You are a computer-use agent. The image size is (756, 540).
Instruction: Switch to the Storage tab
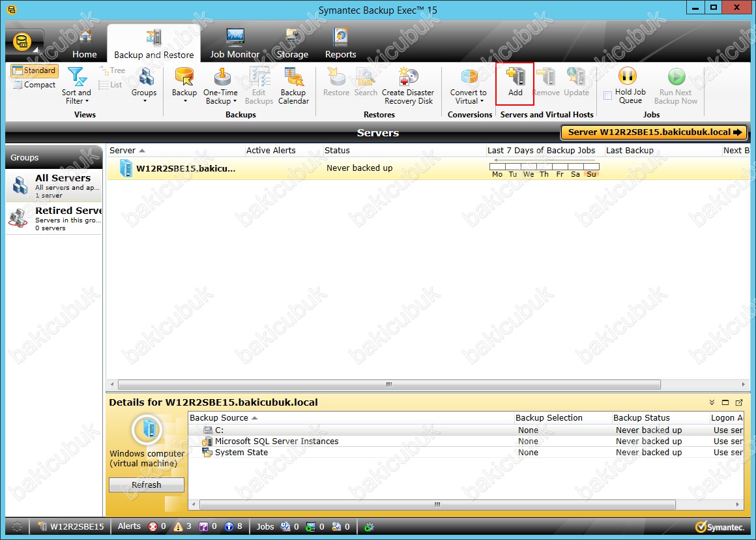(x=293, y=44)
